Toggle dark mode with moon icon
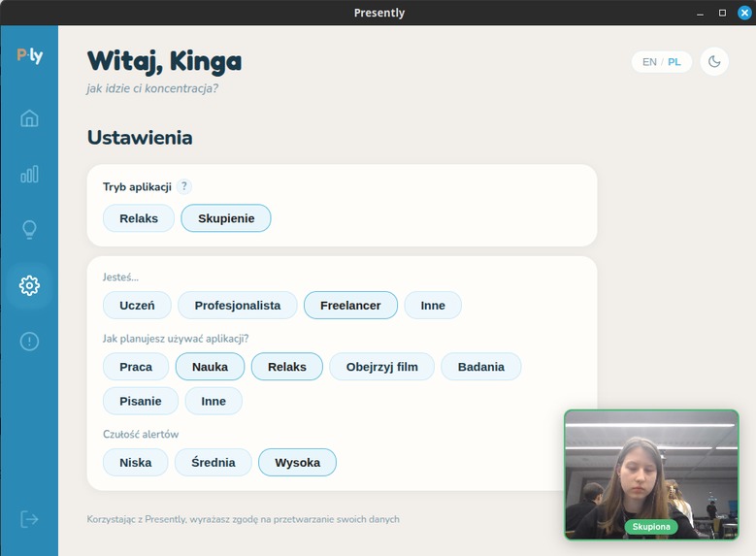This screenshot has height=556, width=756. coord(714,61)
